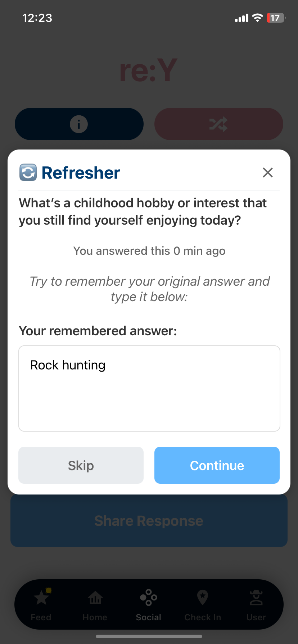Screen dimensions: 298x644
Task: Tap the remembered answer text field
Action: [149, 388]
